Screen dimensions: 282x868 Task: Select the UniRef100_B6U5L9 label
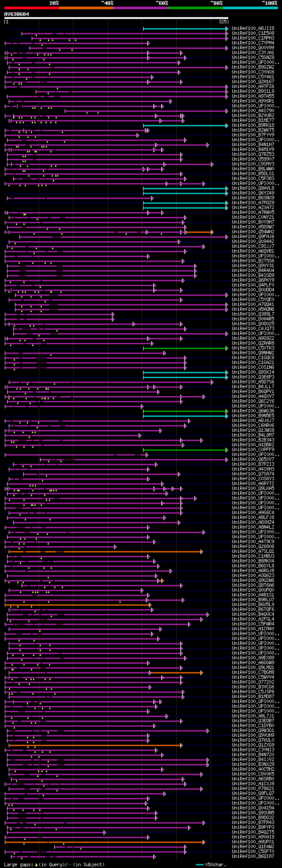coord(253,604)
